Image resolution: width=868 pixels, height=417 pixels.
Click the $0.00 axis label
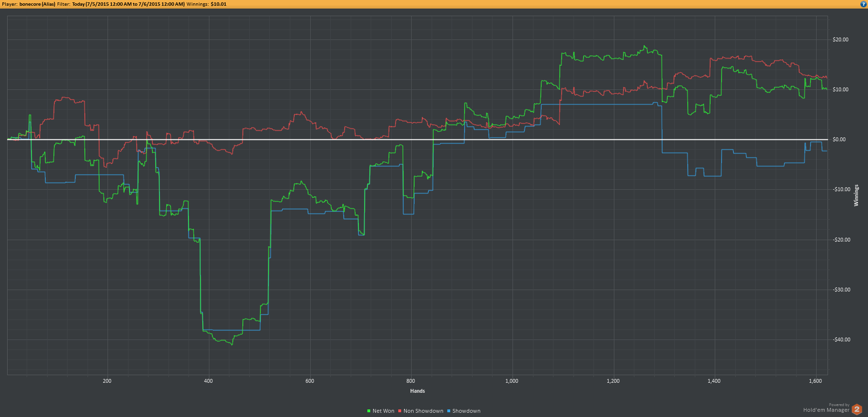(x=839, y=139)
